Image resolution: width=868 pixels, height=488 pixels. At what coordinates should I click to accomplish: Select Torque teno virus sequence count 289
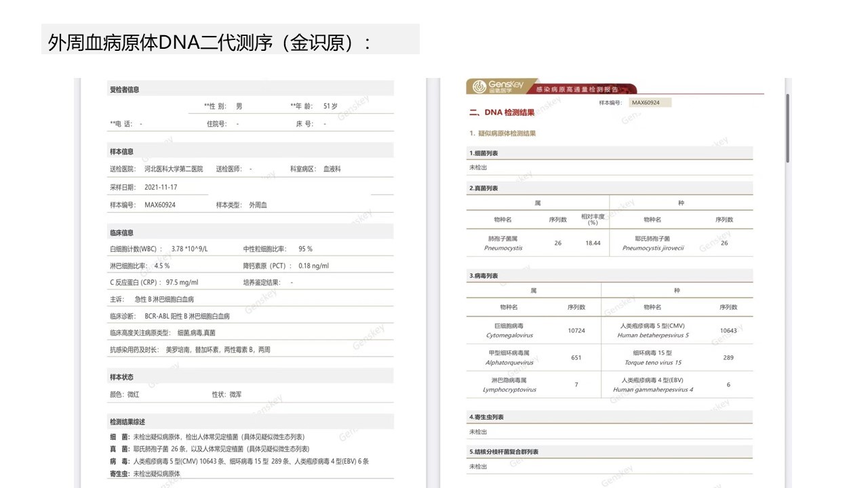coord(728,357)
